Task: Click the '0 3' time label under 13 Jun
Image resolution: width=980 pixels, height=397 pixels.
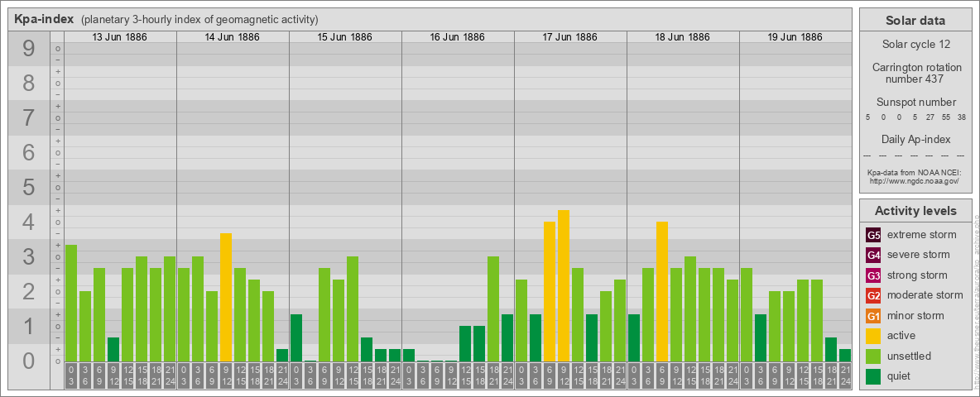Action: click(71, 376)
